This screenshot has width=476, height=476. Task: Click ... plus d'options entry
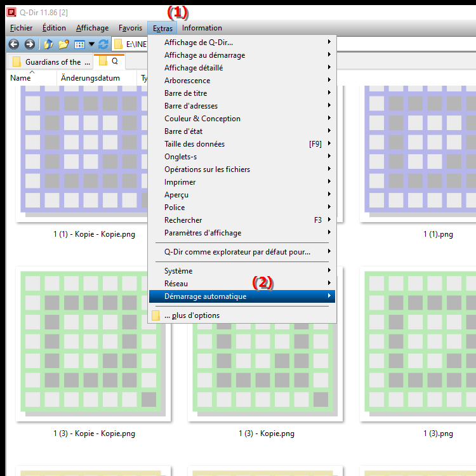[x=242, y=315]
